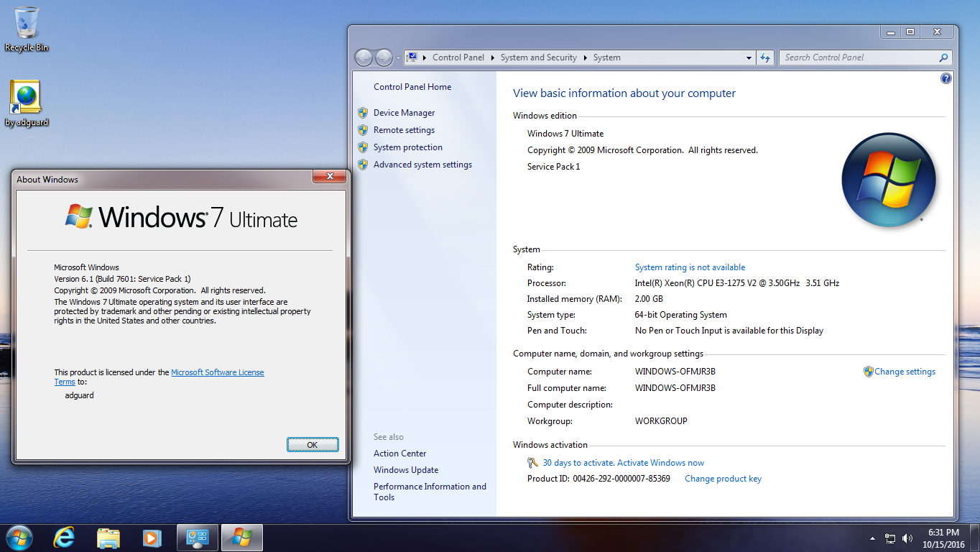Click the shield icon beside Advanced system settings
This screenshot has height=552, width=980.
click(x=363, y=165)
